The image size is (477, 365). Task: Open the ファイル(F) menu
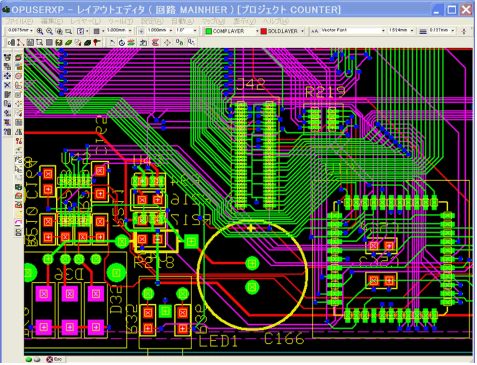coord(19,21)
